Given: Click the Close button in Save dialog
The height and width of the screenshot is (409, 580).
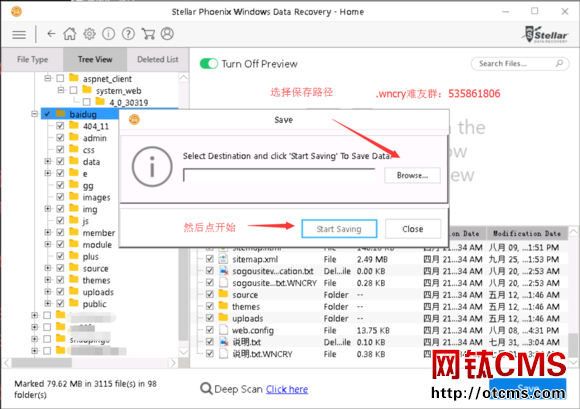Looking at the screenshot, I should pyautogui.click(x=413, y=229).
